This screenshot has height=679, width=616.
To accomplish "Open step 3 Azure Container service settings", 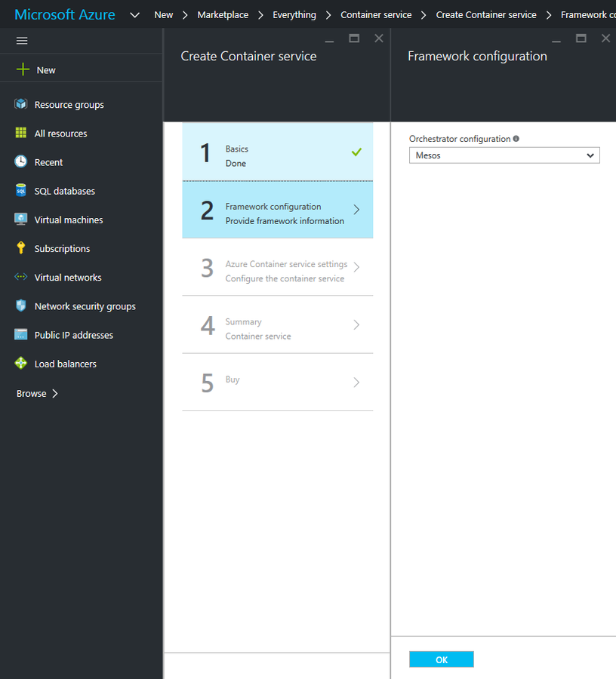I will 278,267.
